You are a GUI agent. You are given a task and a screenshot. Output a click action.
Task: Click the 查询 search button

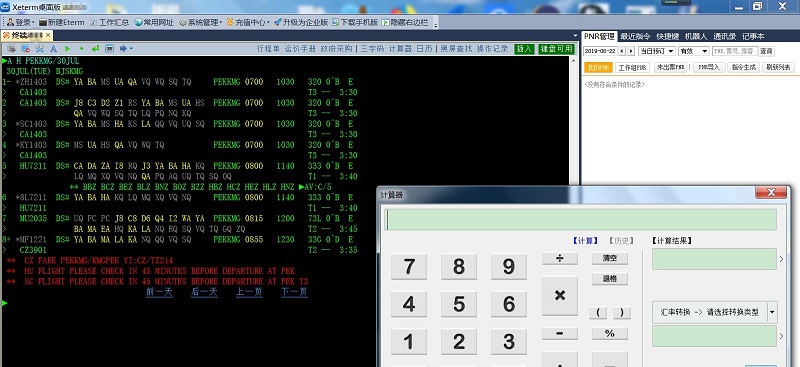point(766,51)
